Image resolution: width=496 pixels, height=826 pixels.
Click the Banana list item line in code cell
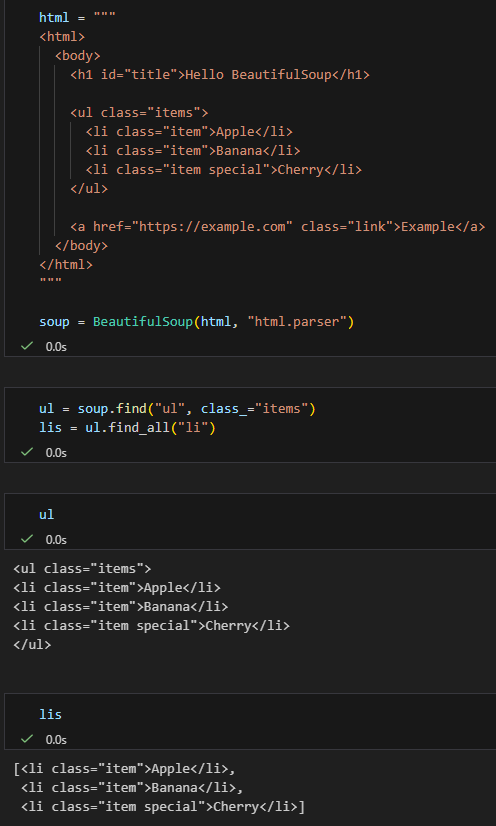click(193, 151)
